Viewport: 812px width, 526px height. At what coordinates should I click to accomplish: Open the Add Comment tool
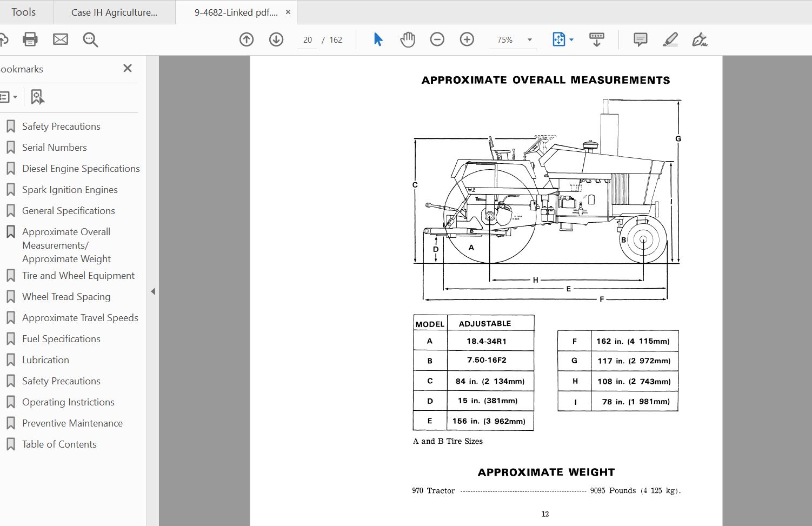click(x=640, y=39)
